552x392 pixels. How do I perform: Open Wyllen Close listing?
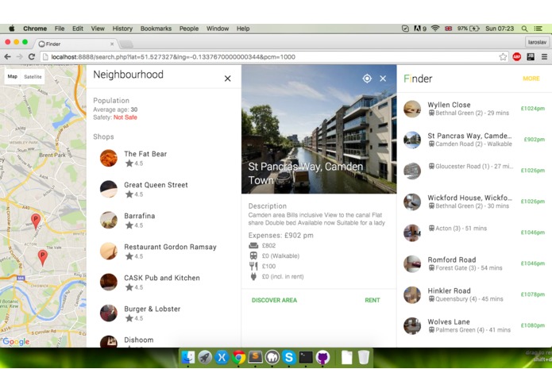coord(474,109)
